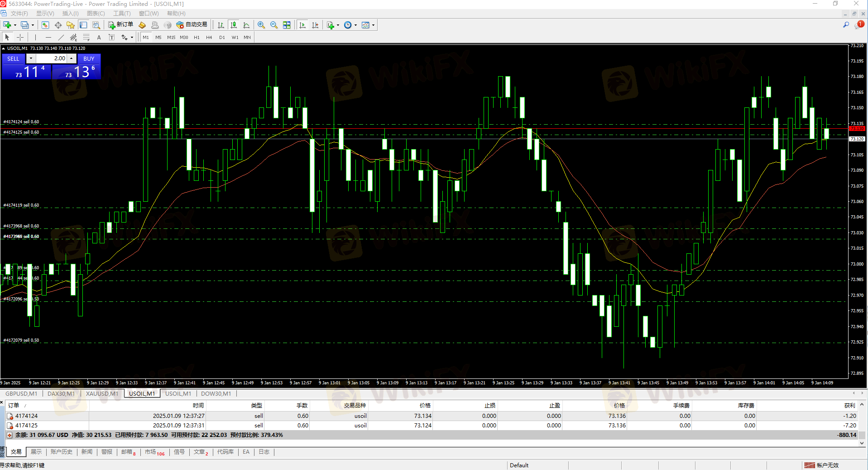Sort by 获利 profit column header

[x=849, y=405]
